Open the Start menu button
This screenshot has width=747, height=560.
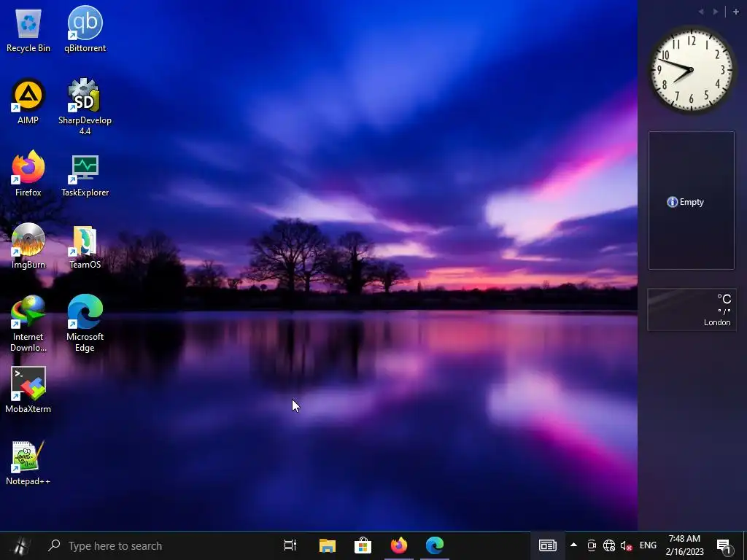[x=21, y=545]
